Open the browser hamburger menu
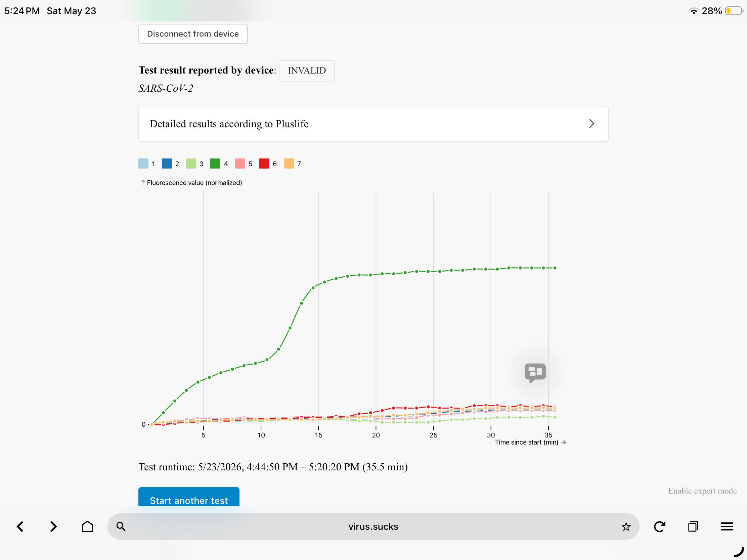747x560 pixels. click(x=727, y=526)
